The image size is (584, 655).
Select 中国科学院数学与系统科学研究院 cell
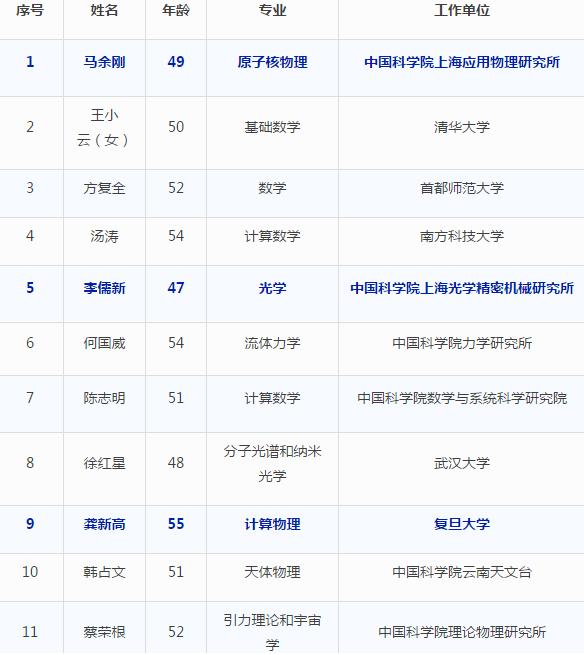pyautogui.click(x=462, y=398)
